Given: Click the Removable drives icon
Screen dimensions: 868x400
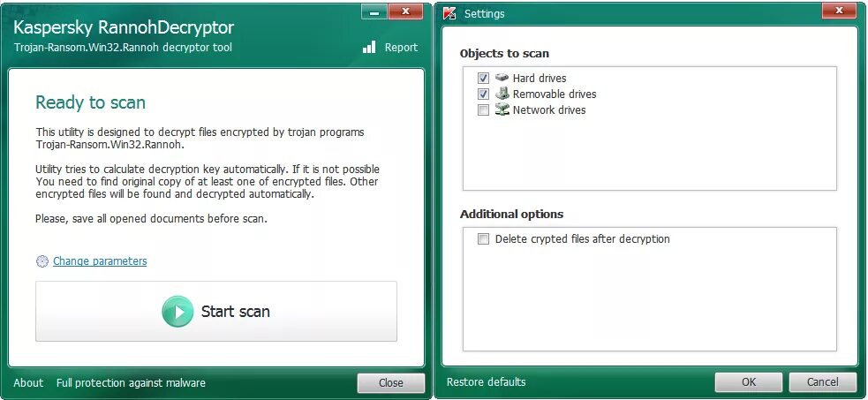Looking at the screenshot, I should (x=502, y=94).
